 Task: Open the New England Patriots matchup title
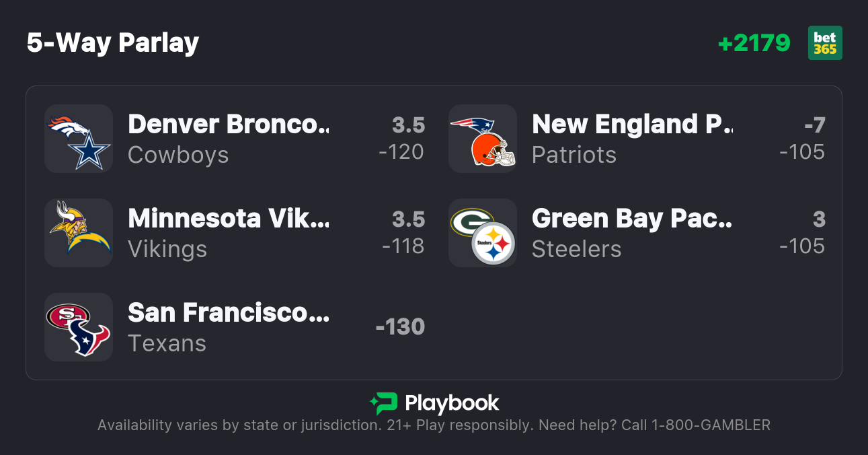click(x=632, y=125)
